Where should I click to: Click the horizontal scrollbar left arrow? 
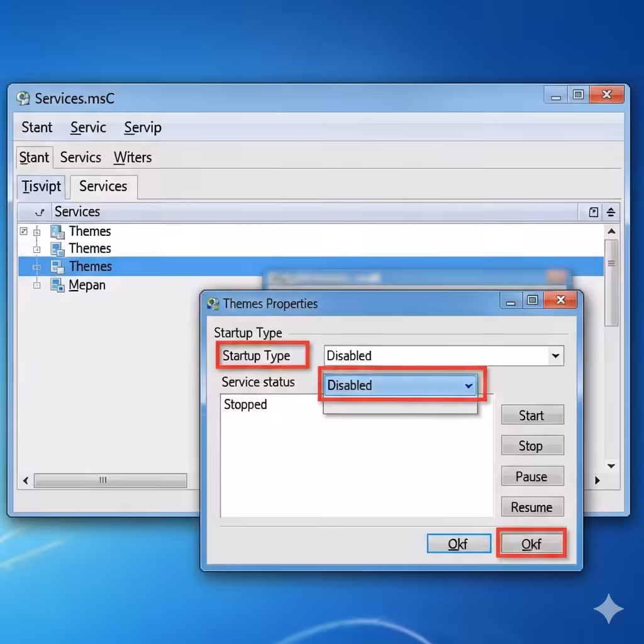click(x=26, y=480)
